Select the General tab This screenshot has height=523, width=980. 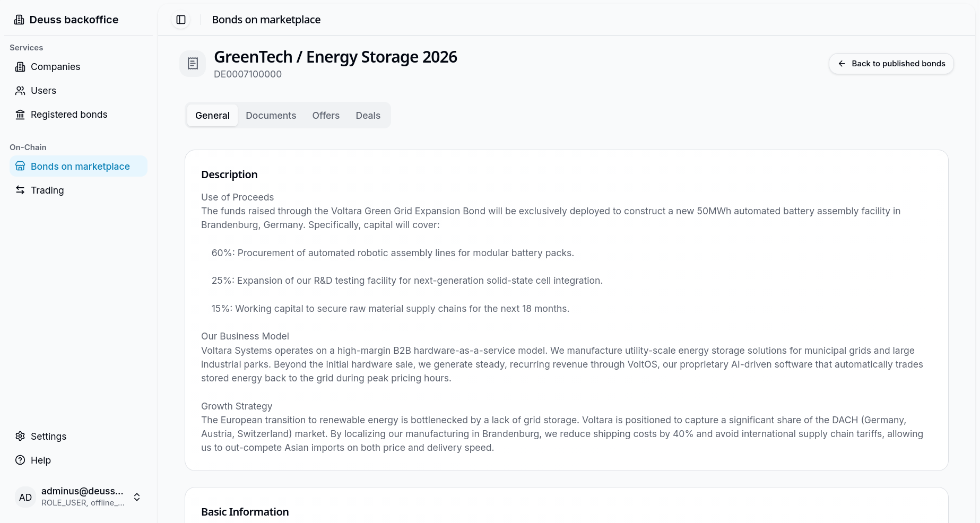pyautogui.click(x=212, y=116)
